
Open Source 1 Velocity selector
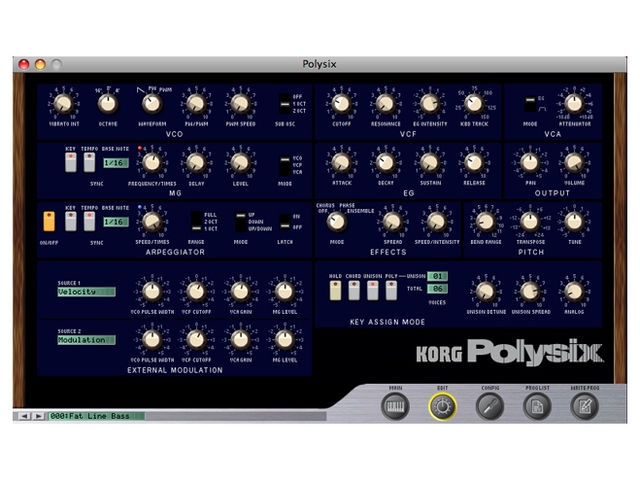point(87,292)
